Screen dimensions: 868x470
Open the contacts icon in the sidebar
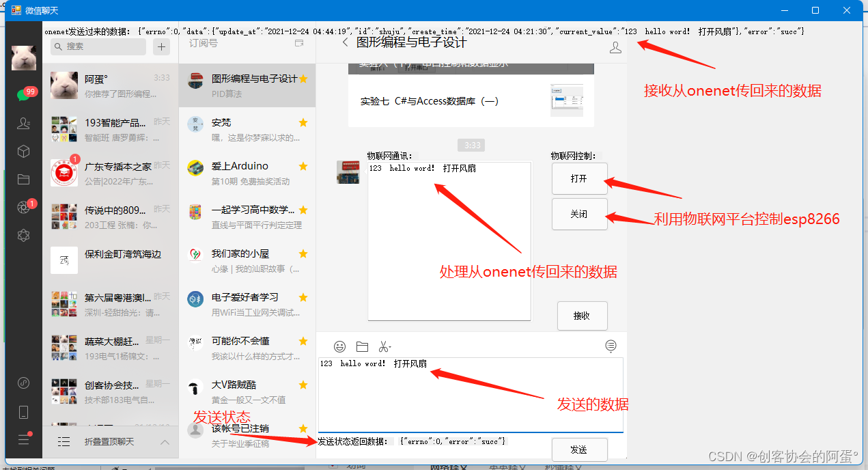coord(24,123)
